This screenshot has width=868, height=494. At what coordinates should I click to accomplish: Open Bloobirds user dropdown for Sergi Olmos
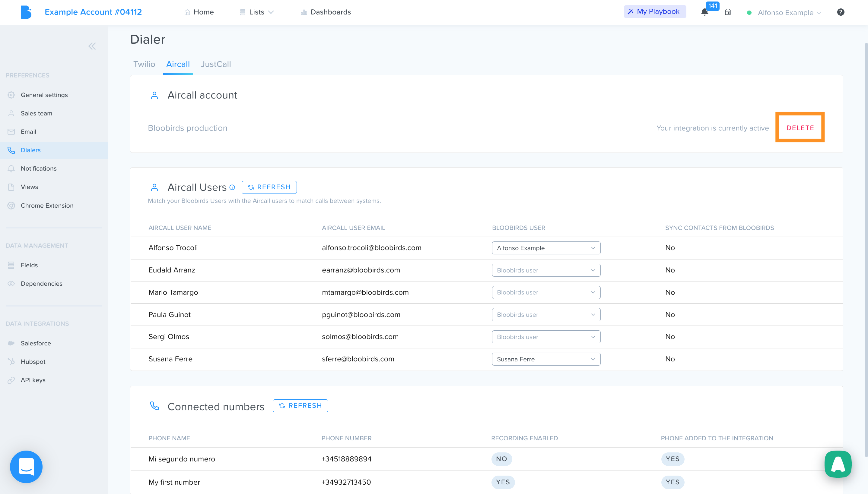pos(546,337)
